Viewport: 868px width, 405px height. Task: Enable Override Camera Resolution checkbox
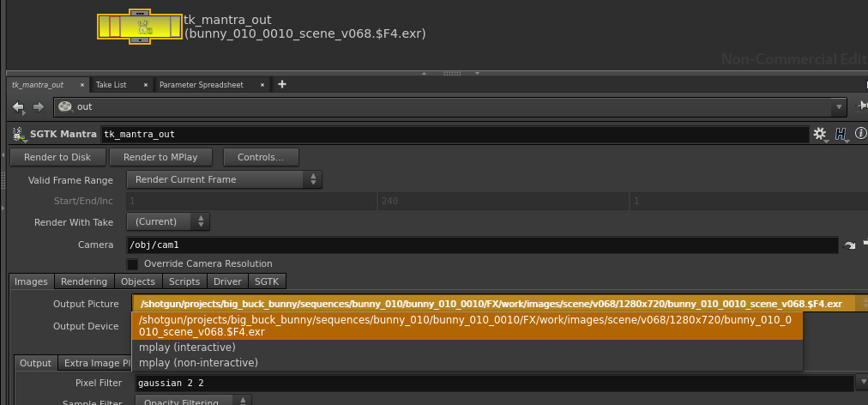[133, 263]
